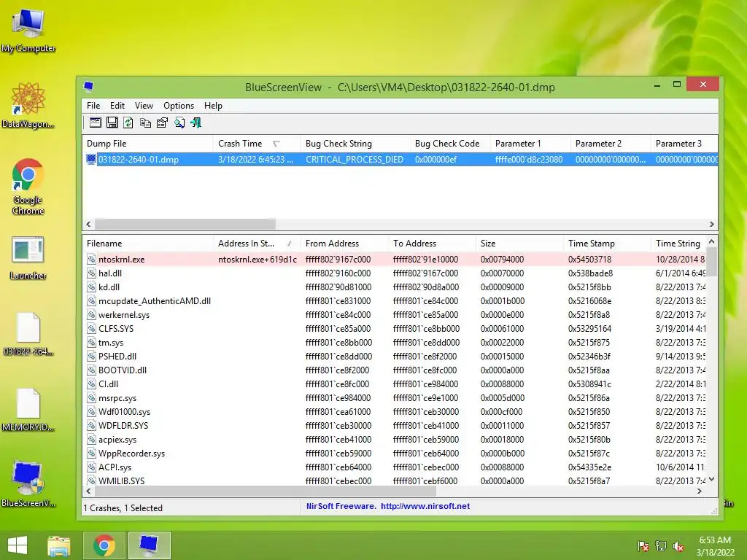Click the Find magnifier toolbar icon
This screenshot has height=560, width=747.
click(179, 122)
